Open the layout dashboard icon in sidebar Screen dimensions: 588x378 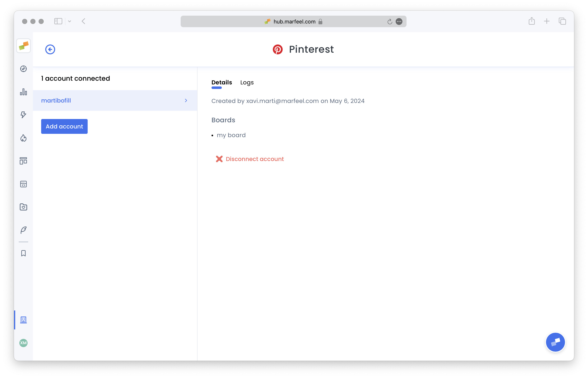(23, 161)
